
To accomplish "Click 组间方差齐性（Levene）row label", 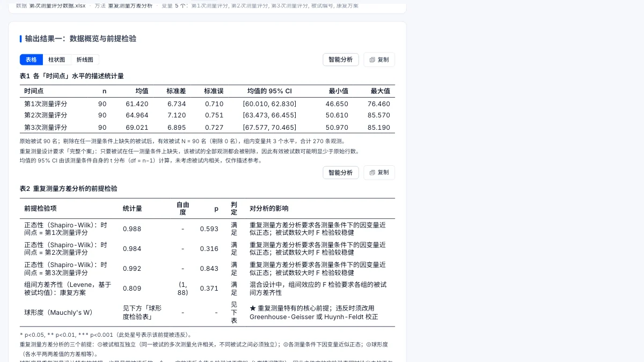I will [68, 289].
